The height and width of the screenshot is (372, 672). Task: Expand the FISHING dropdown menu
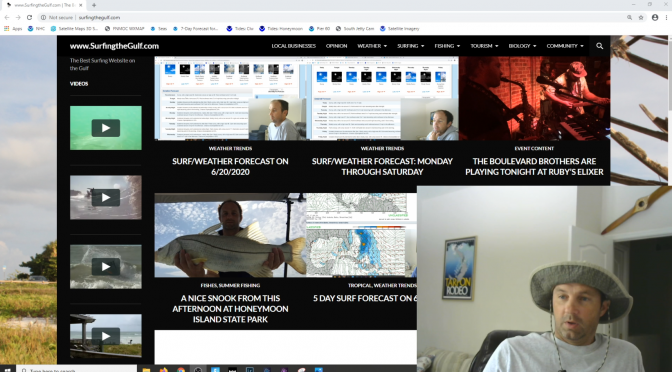click(447, 46)
